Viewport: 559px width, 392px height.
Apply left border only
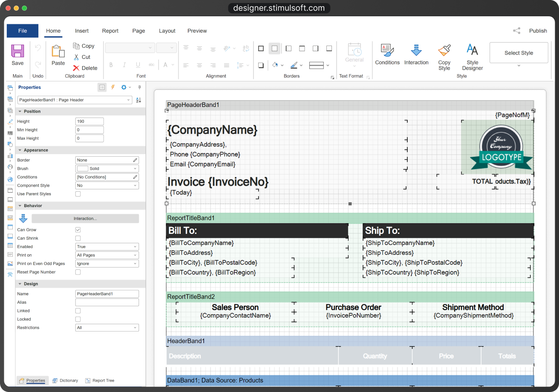pos(288,49)
